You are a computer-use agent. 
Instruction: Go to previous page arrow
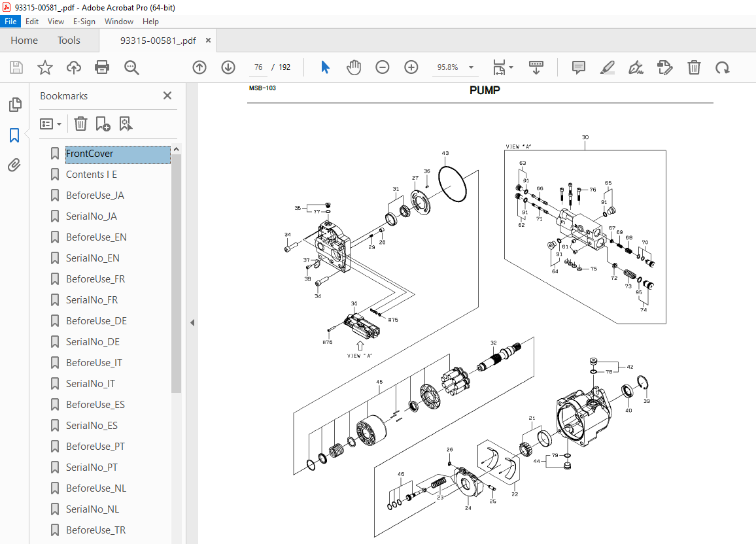coord(199,67)
